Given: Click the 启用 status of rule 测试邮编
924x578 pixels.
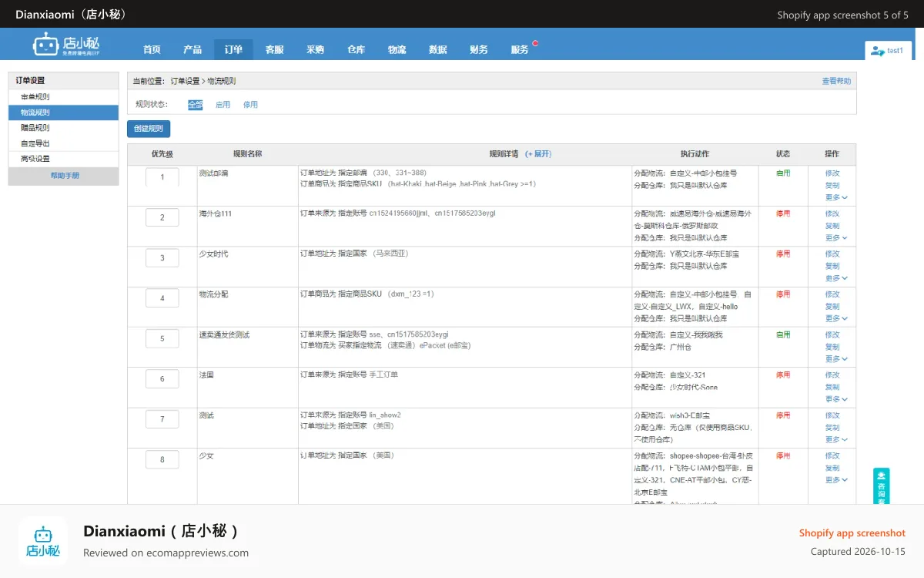Looking at the screenshot, I should [783, 173].
